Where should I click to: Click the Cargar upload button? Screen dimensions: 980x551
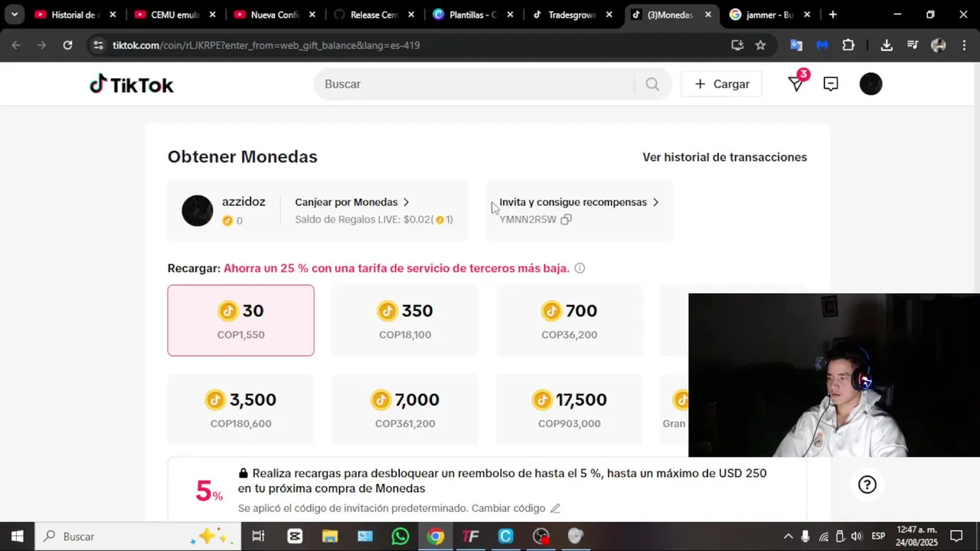click(721, 84)
